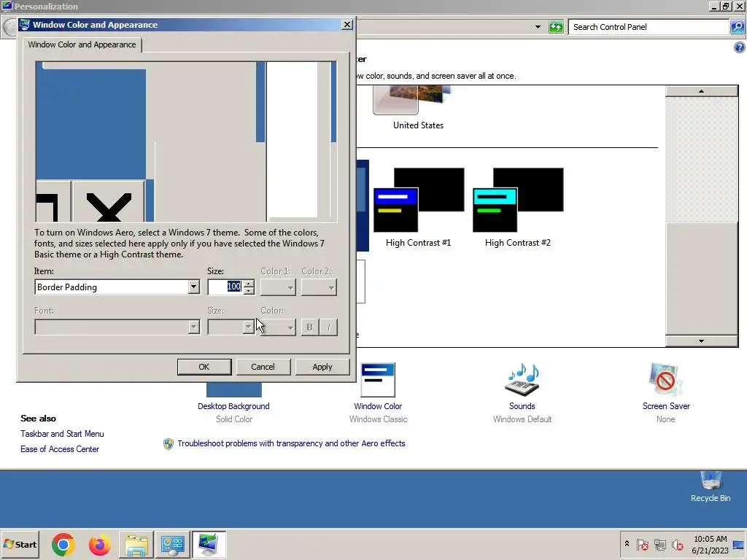Click the item Size field showing 100
The width and height of the screenshot is (747, 560).
point(225,287)
